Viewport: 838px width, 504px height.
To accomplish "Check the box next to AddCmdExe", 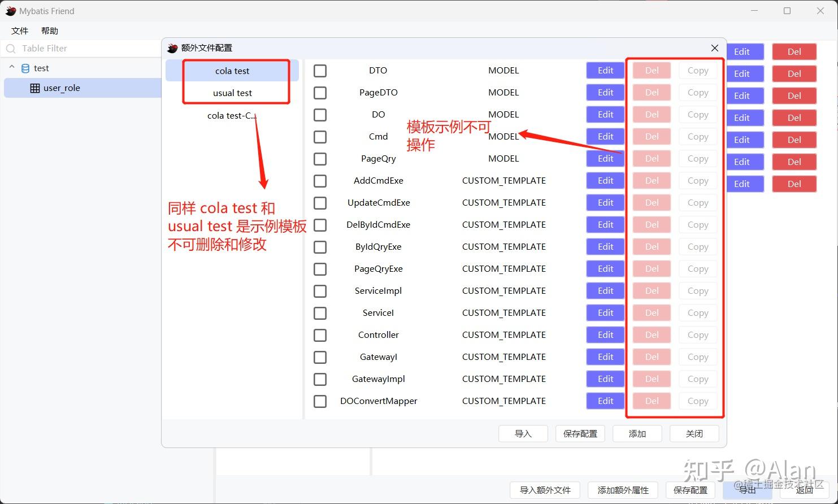I will (320, 181).
